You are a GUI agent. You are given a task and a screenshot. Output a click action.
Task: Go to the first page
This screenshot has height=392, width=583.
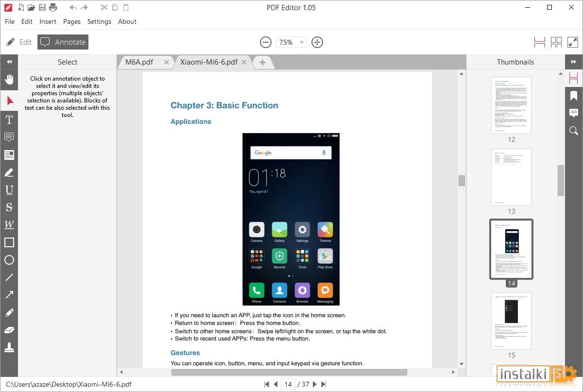pyautogui.click(x=267, y=384)
